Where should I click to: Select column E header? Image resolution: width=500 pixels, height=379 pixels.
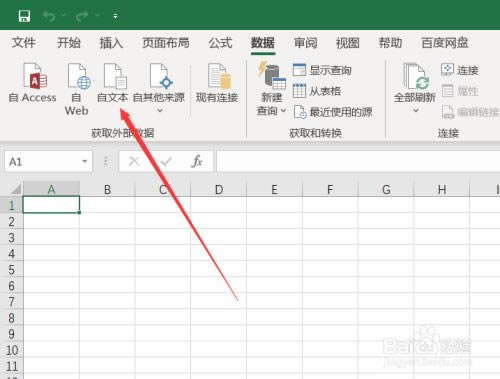pos(274,189)
